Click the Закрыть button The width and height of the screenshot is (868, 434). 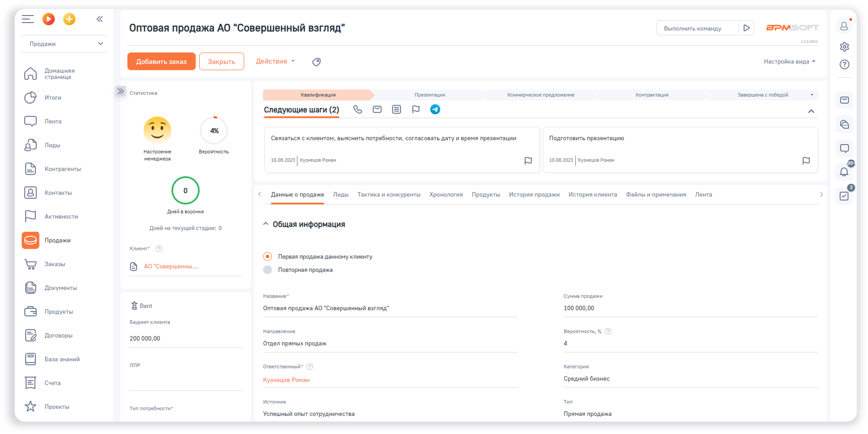coord(222,61)
